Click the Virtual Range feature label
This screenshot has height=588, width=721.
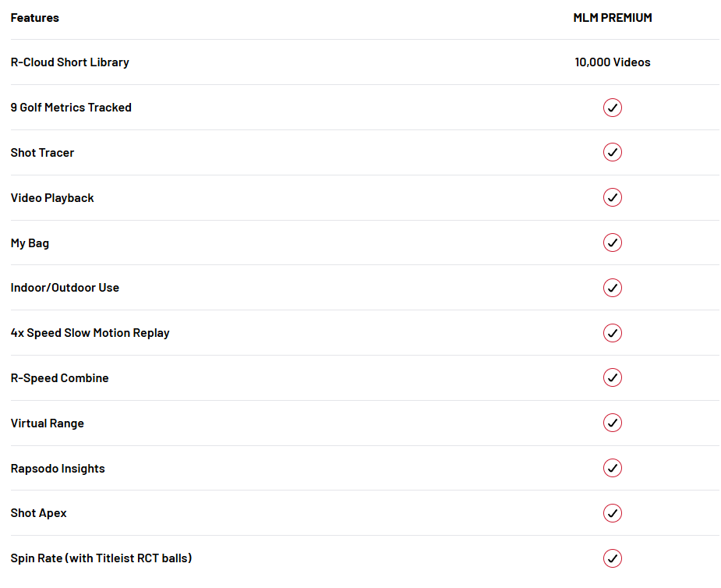(x=48, y=423)
